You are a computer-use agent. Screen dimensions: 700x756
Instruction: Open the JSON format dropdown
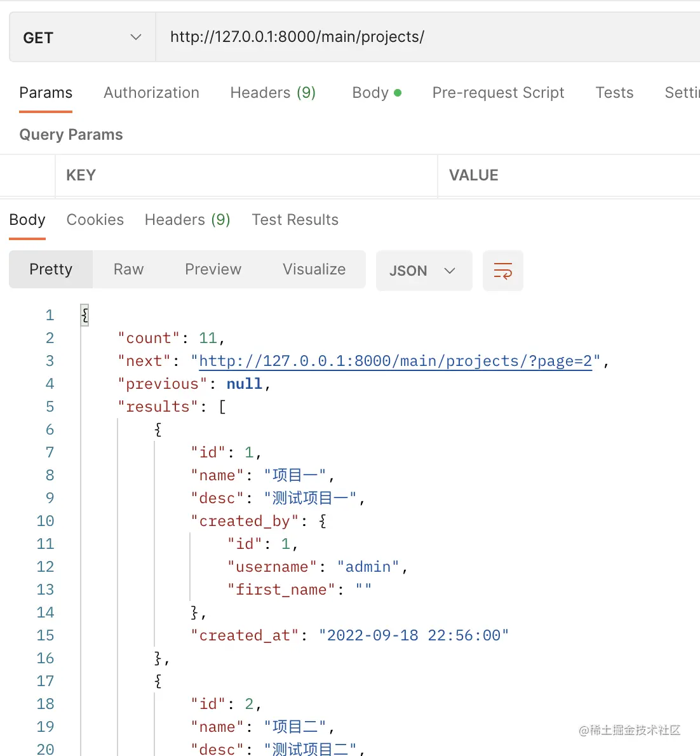pyautogui.click(x=424, y=271)
